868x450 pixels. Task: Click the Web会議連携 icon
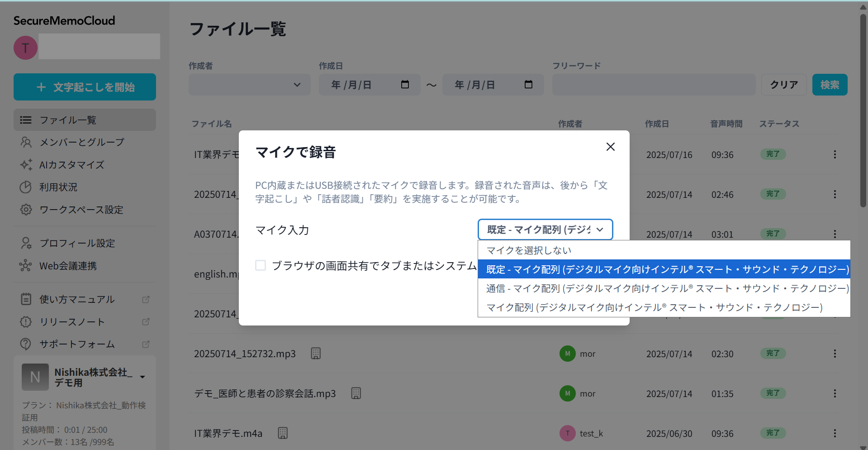[x=26, y=266]
